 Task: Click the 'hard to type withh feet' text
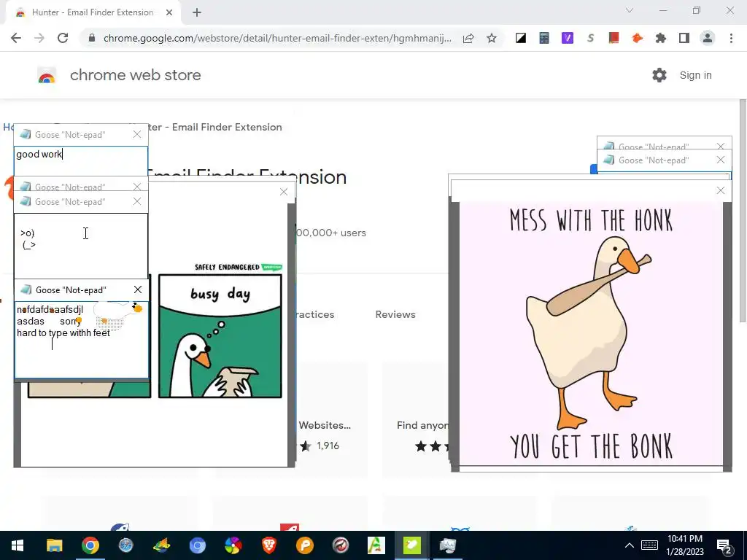63,332
